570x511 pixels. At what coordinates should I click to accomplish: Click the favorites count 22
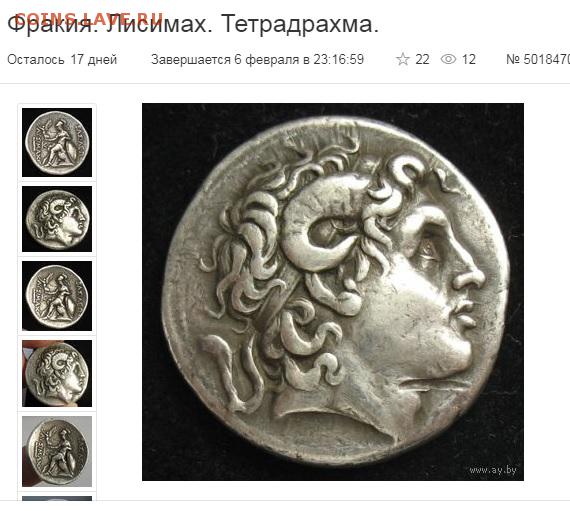pyautogui.click(x=422, y=59)
